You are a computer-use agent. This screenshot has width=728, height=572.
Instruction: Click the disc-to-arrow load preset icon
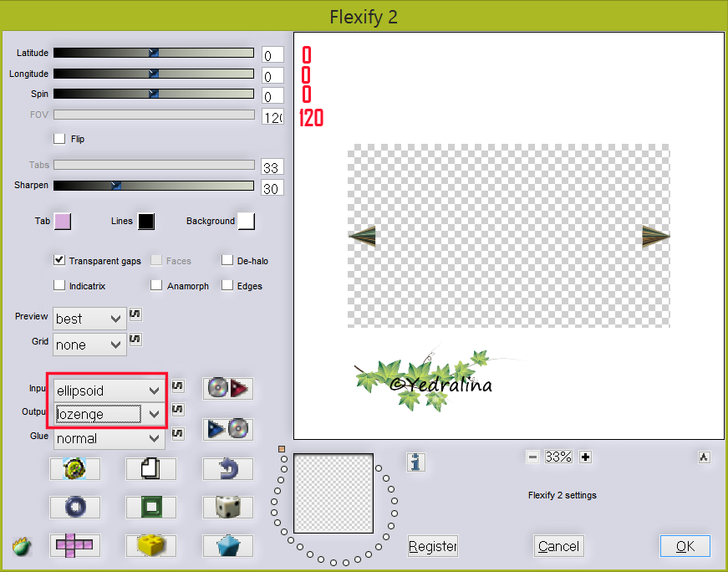228,388
